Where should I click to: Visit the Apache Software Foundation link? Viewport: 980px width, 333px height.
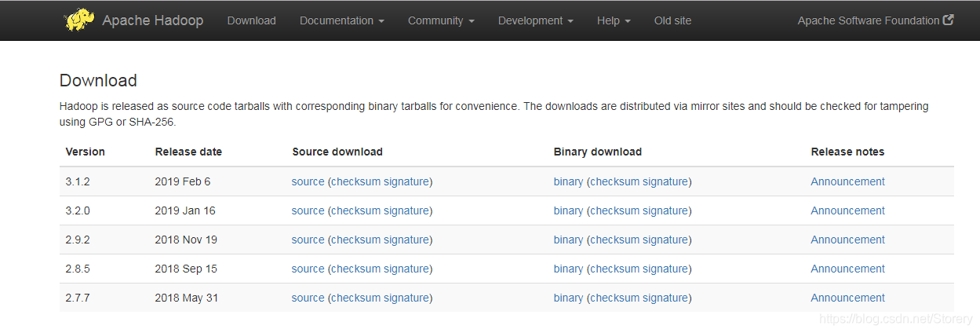point(869,20)
